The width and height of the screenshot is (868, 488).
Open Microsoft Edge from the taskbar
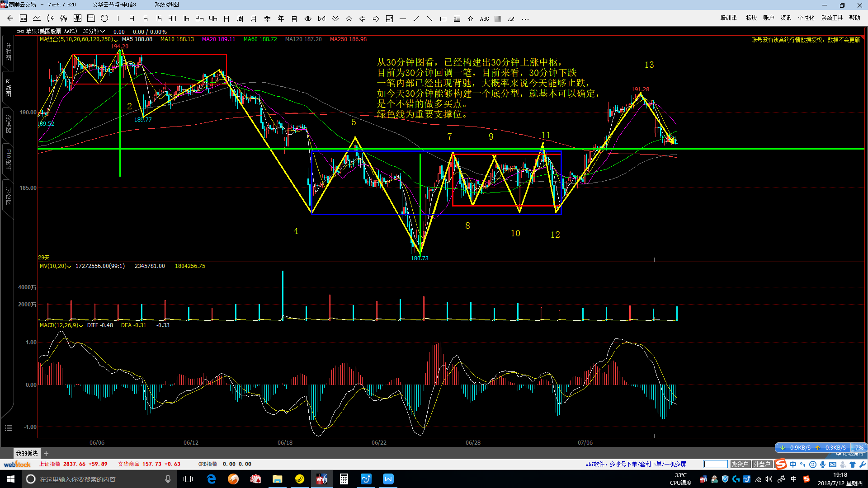tap(211, 479)
